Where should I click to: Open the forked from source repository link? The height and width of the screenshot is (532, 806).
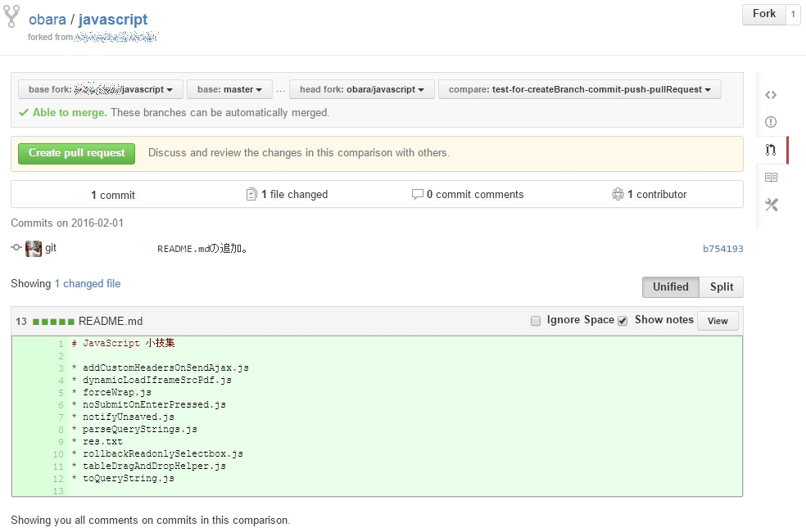pos(116,37)
